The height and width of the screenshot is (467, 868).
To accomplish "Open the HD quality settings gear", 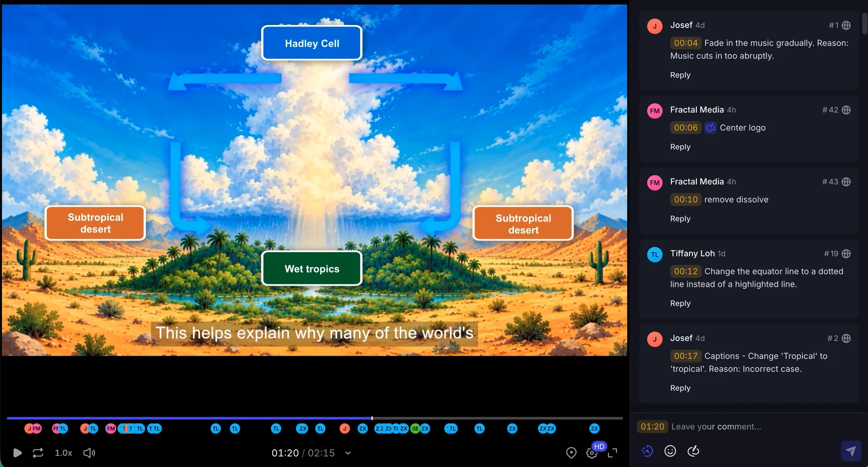I will [x=592, y=453].
